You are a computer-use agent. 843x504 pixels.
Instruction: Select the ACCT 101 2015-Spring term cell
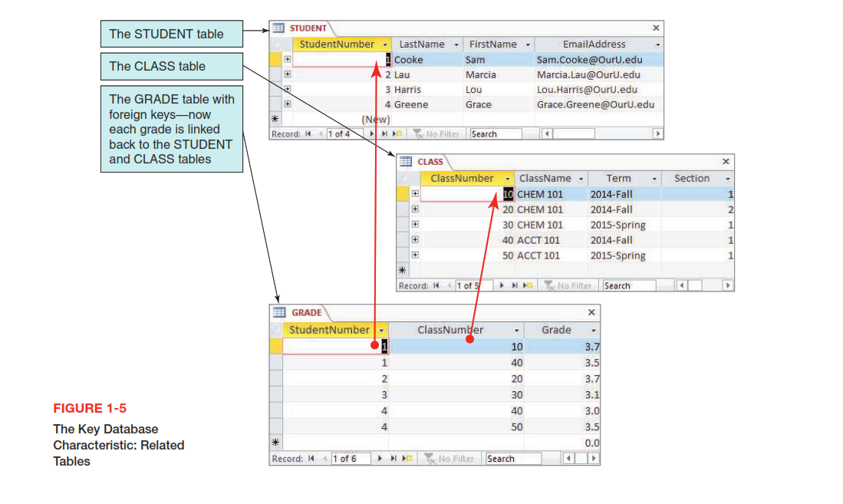(624, 255)
